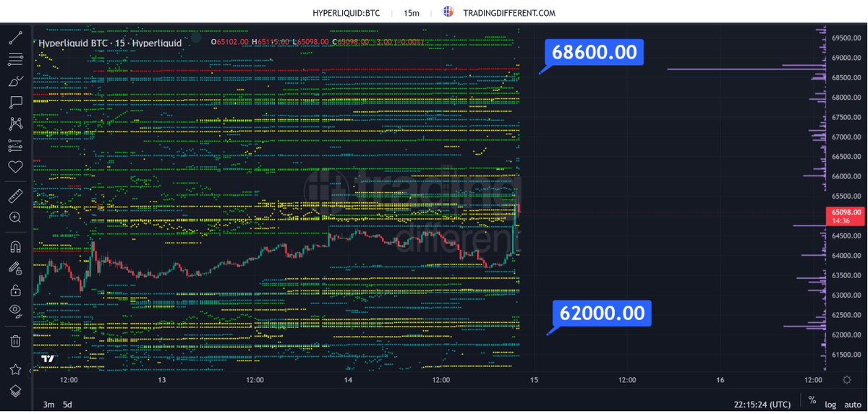
Task: Select the 3m date range
Action: [48, 405]
